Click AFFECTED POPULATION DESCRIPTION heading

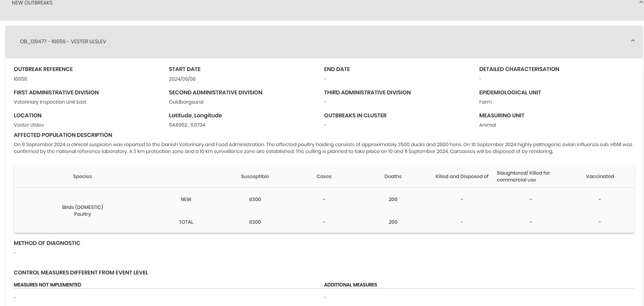coord(63,135)
